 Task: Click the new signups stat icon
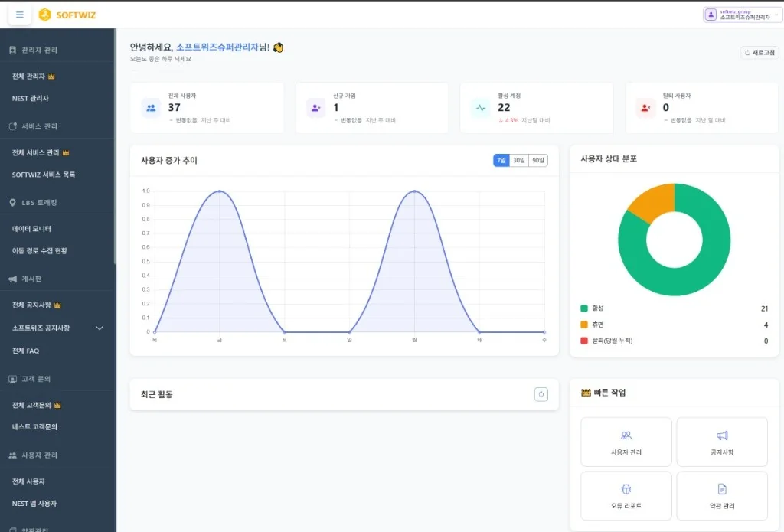coord(316,108)
